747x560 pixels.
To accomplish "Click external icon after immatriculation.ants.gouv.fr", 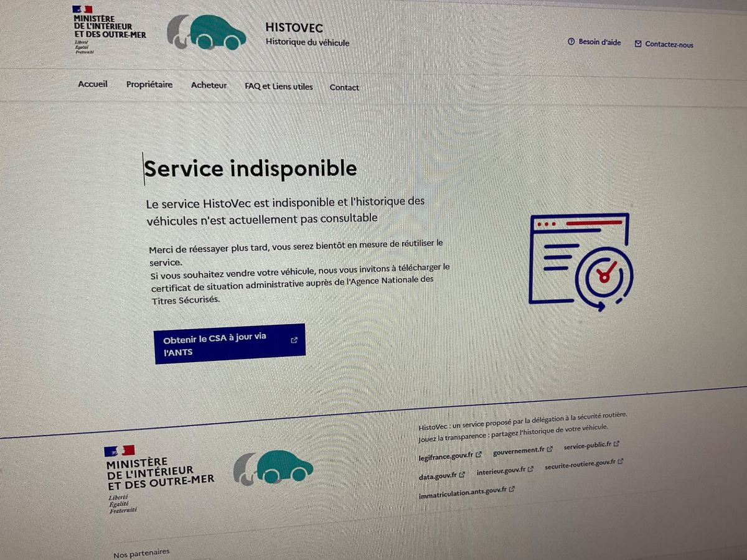I will (512, 489).
